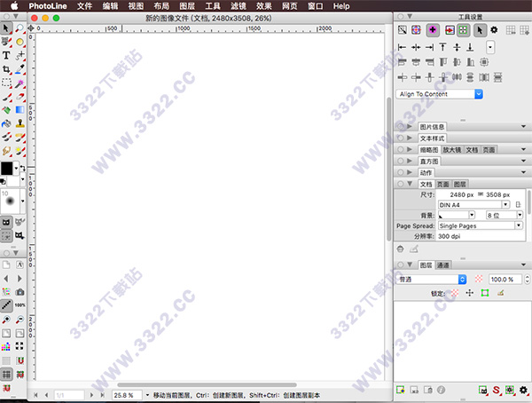Select the Magic Wand tool

pos(20,83)
